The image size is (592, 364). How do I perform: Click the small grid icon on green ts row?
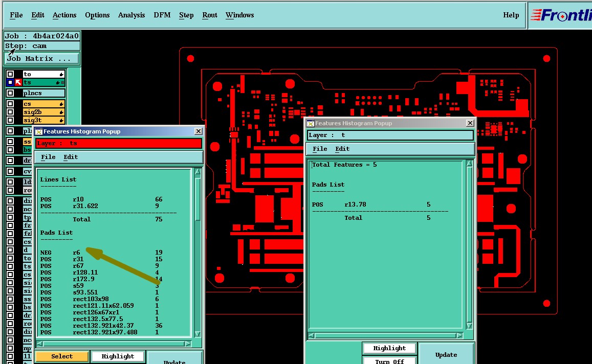pos(62,82)
